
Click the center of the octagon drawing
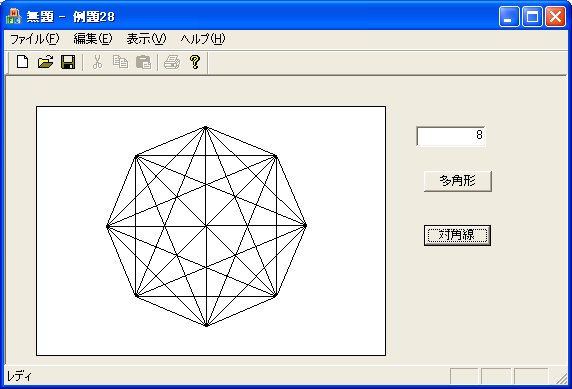(206, 226)
